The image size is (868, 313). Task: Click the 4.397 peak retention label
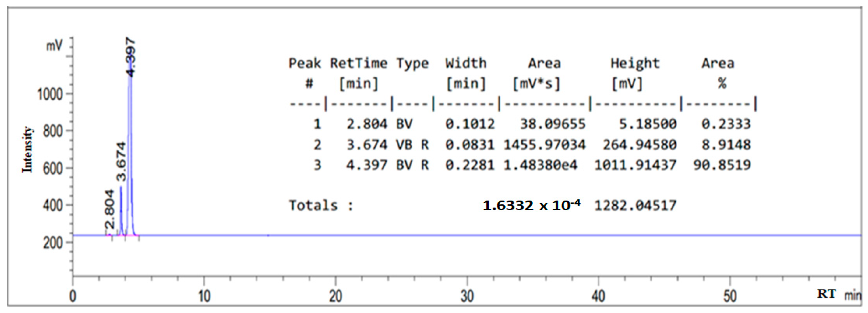point(131,58)
